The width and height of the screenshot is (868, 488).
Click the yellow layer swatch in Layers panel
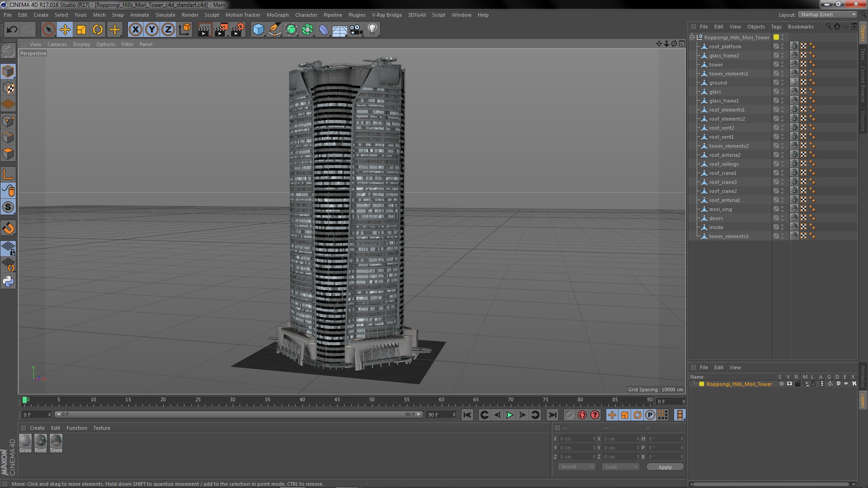pos(702,384)
